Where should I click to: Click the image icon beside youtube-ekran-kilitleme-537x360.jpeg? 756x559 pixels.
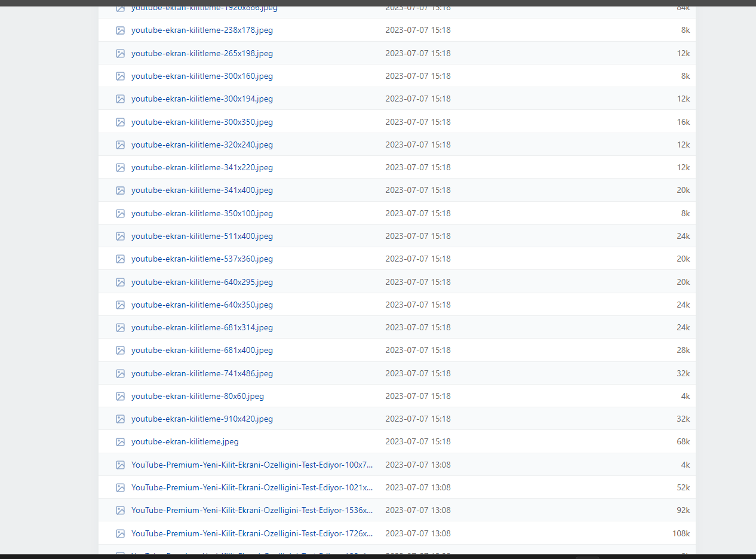click(x=120, y=259)
